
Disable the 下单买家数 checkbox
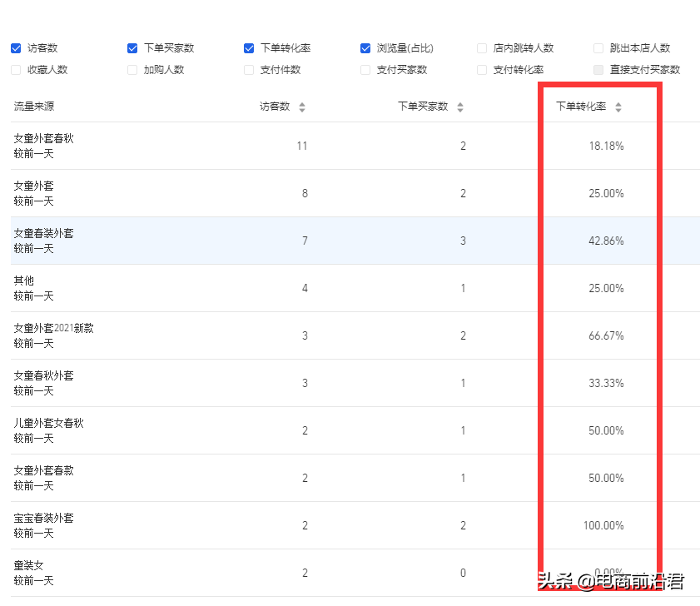(x=132, y=47)
